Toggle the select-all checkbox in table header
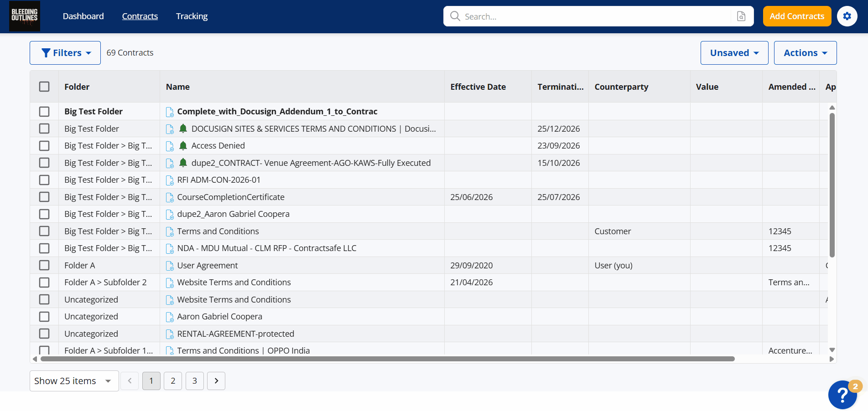Screen dimensions: 868x411 (44, 87)
